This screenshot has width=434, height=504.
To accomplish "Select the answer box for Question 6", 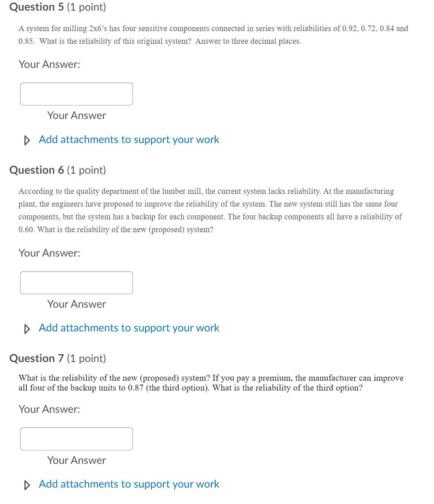I will (x=77, y=282).
